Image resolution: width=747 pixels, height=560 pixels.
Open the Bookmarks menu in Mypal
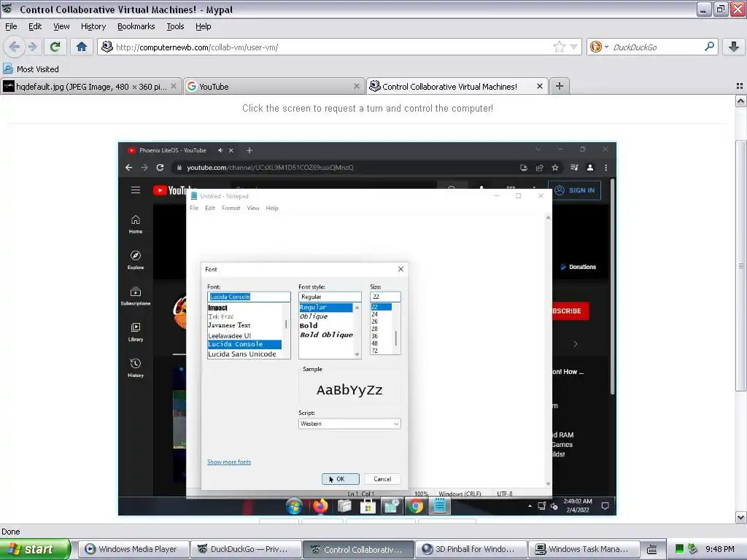click(136, 26)
